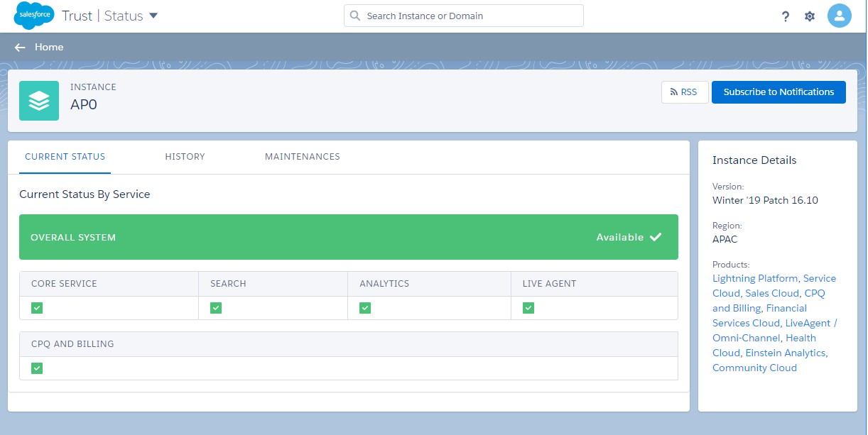Click the CPQ and Billing status checkbox
This screenshot has height=435, width=868.
pos(37,368)
